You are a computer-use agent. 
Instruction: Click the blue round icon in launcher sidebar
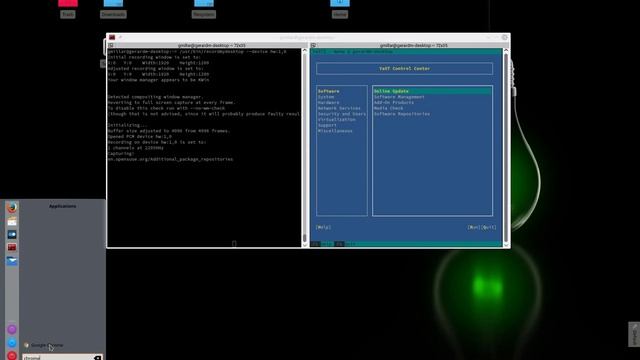pyautogui.click(x=12, y=342)
